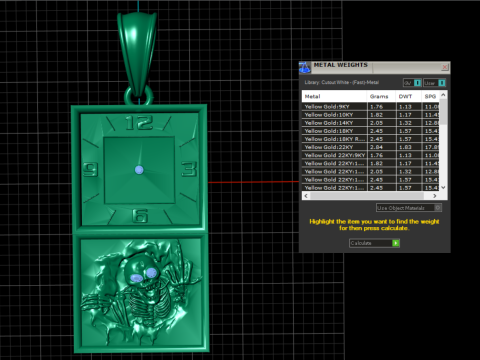The width and height of the screenshot is (480, 360).
Task: Click the scroll up arrow in the metals list
Action: click(x=443, y=95)
